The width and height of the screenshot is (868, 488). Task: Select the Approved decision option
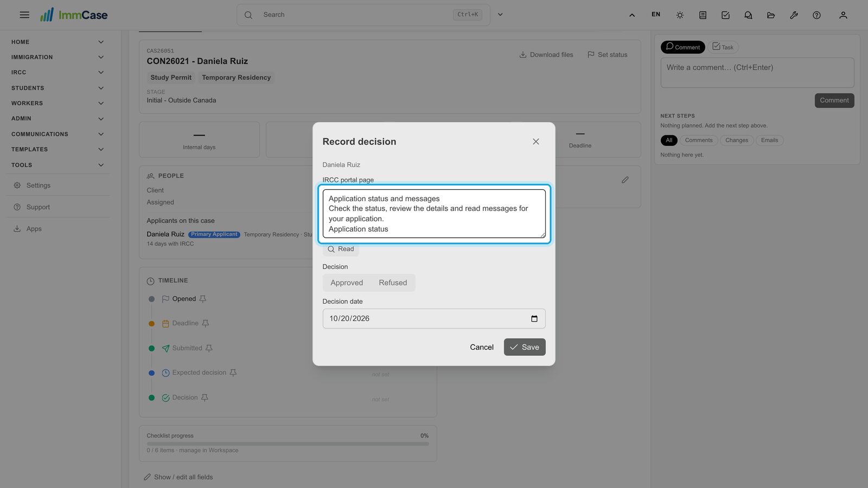347,282
